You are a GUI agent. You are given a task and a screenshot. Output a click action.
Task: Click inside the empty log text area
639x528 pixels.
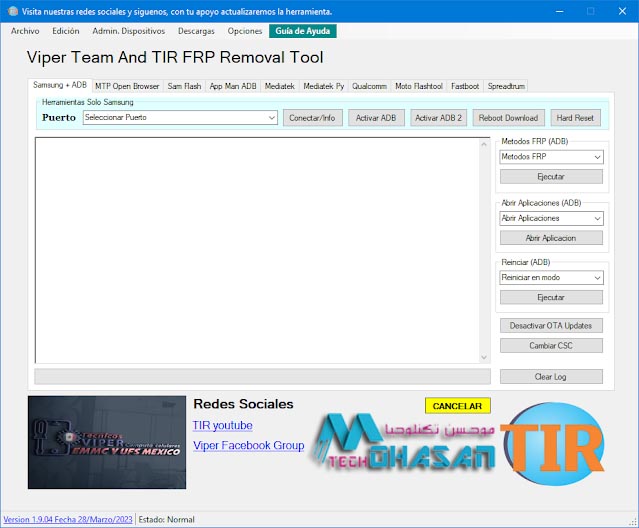[x=258, y=250]
